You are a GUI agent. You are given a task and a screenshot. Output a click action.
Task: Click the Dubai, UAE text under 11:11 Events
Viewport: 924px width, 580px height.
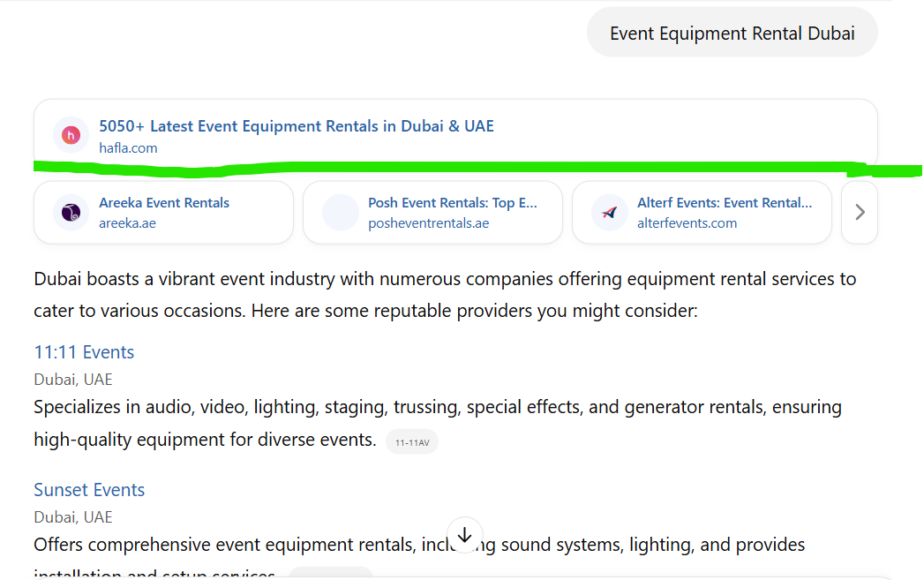point(73,380)
